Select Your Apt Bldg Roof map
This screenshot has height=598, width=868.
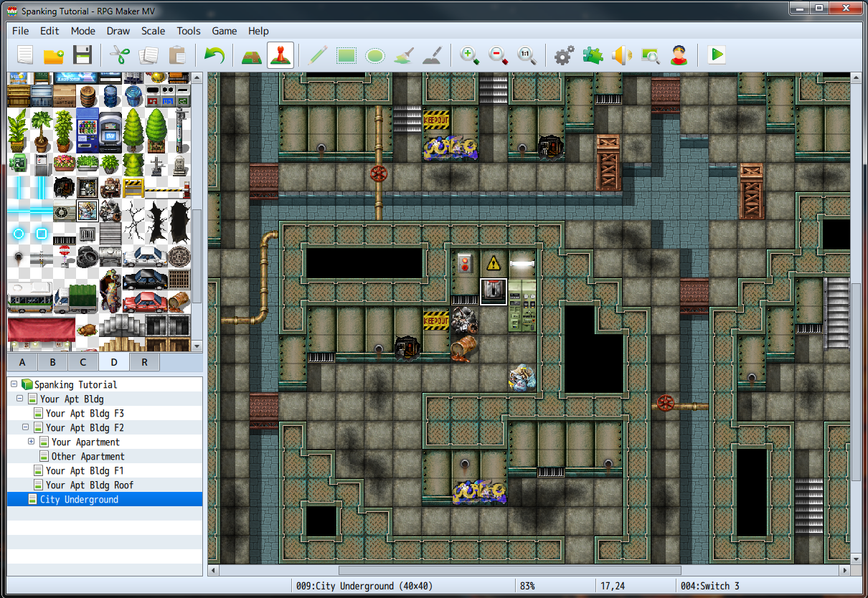point(90,485)
